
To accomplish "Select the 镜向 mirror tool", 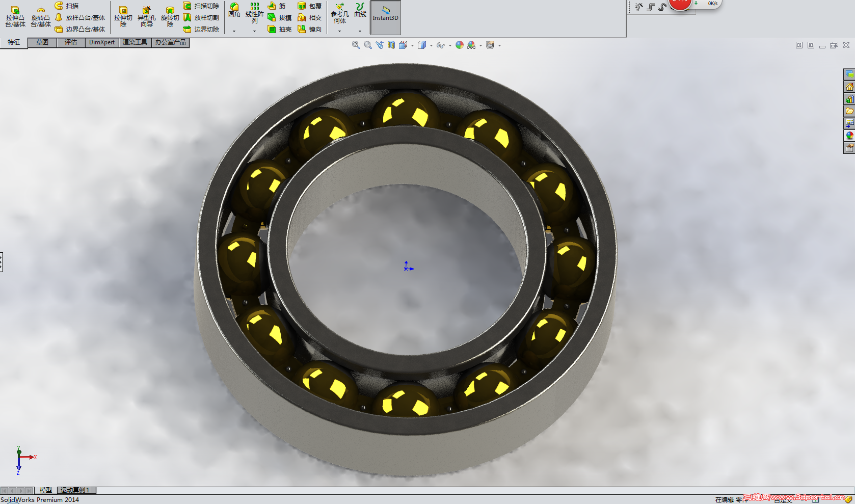I will tap(310, 29).
